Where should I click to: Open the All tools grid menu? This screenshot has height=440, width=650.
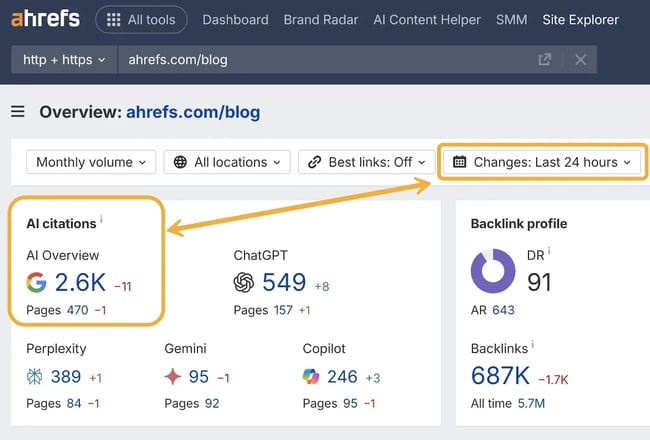point(141,19)
